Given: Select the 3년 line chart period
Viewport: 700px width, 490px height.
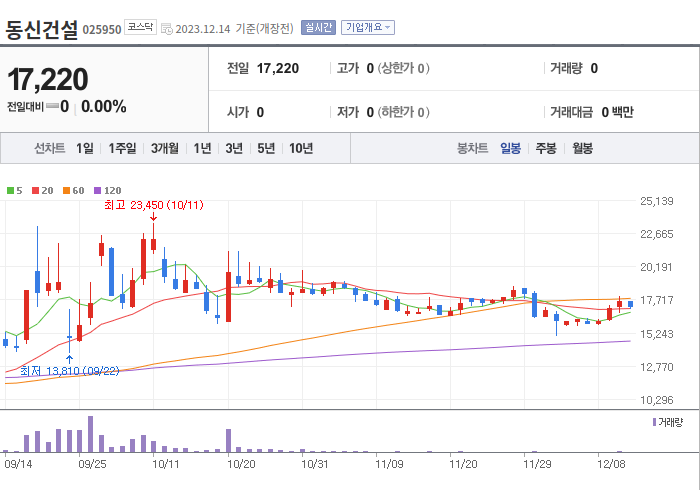Looking at the screenshot, I should [x=234, y=148].
